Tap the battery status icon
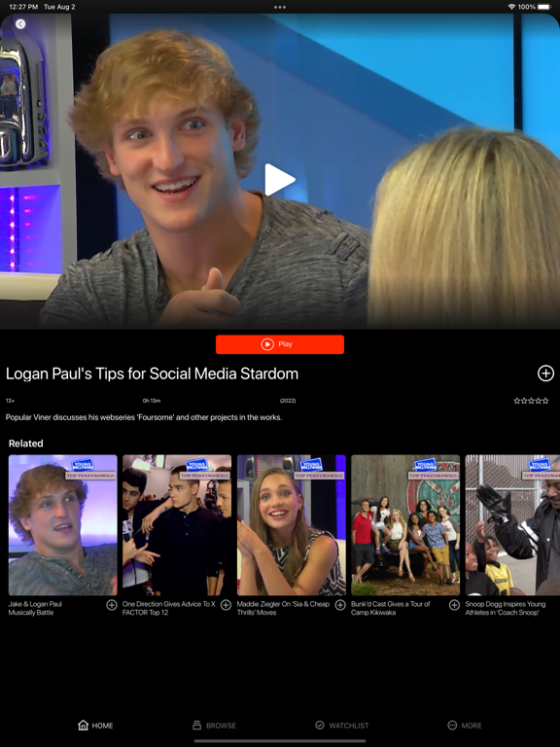 pos(544,7)
